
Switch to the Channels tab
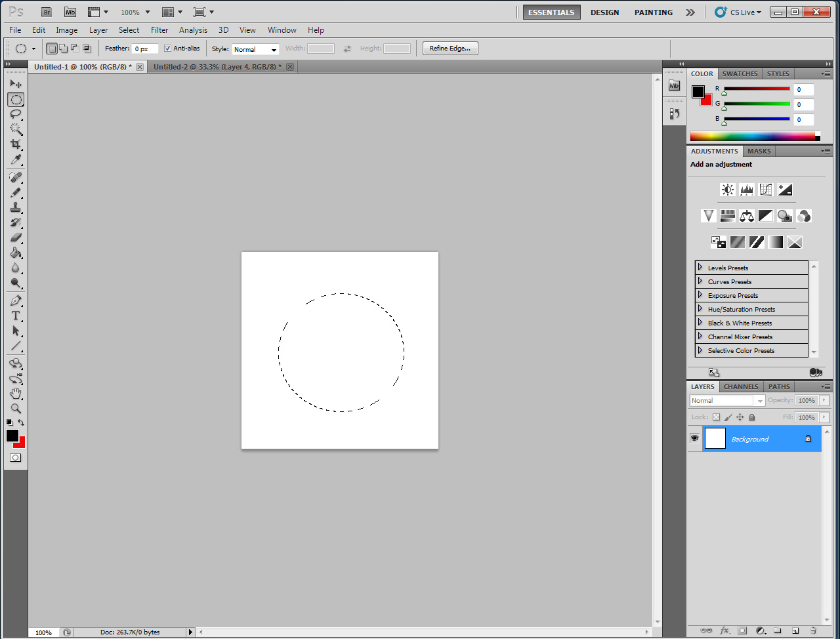point(741,387)
